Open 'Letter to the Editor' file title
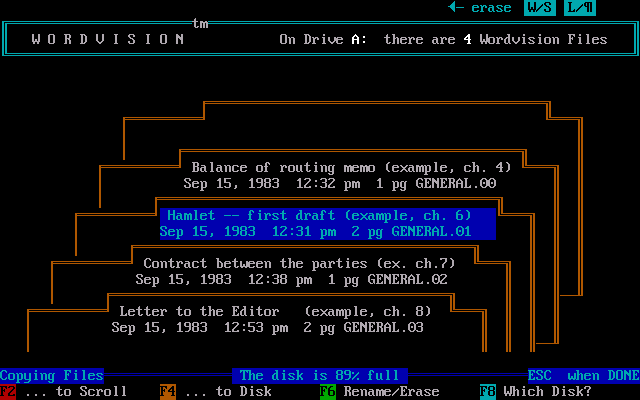Image resolution: width=640 pixels, height=400 pixels. [x=276, y=311]
